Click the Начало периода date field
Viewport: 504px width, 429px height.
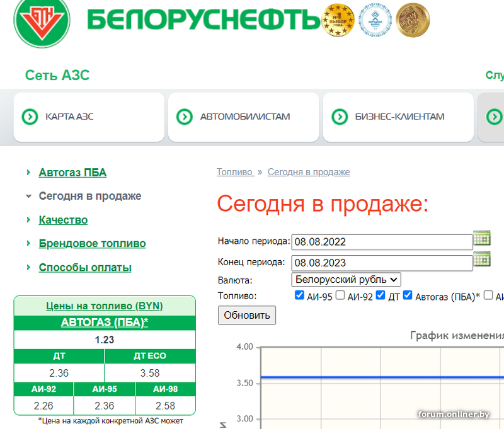[x=382, y=242]
